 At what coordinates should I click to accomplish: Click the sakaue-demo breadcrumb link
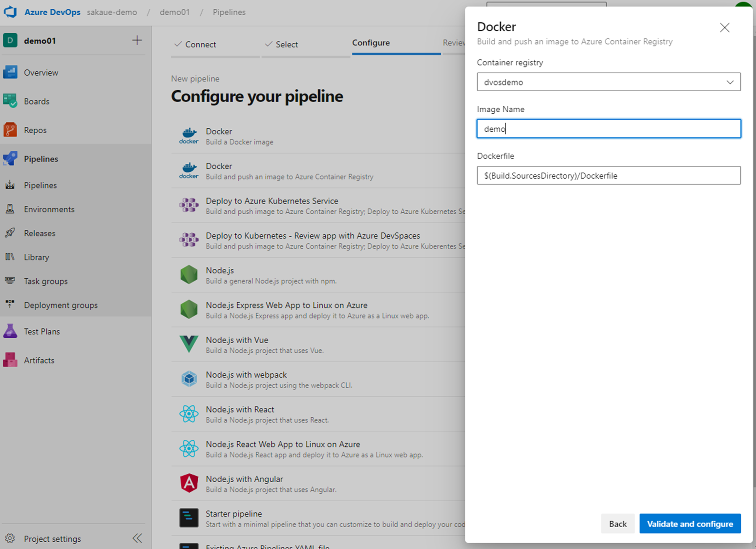click(x=112, y=12)
